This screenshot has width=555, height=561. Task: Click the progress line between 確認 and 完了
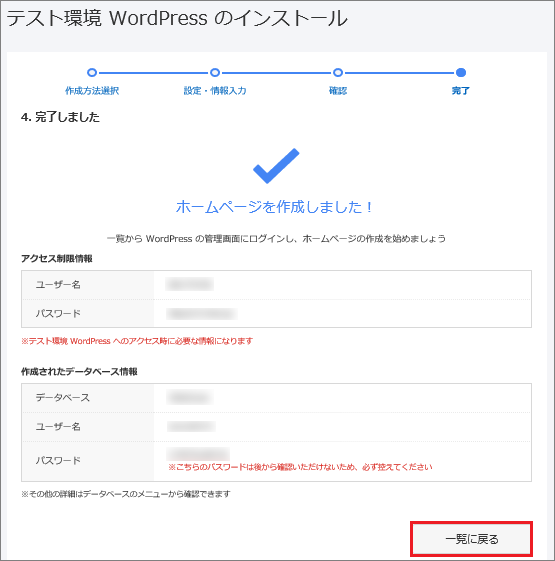click(399, 73)
